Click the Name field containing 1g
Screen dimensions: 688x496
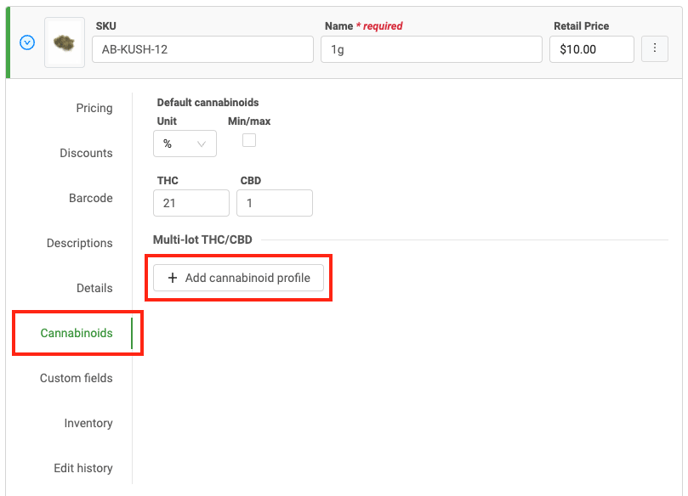(x=431, y=50)
